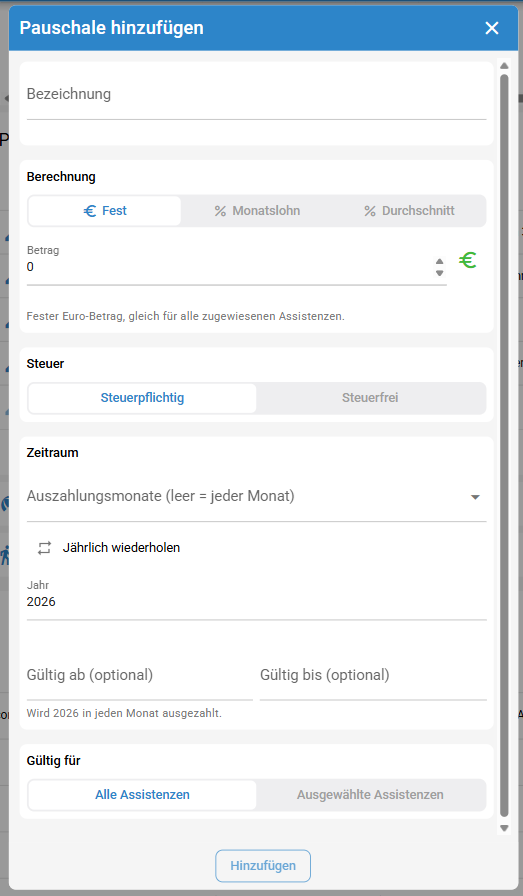
Task: Click scrollbar up arrow in dialog
Action: (504, 66)
